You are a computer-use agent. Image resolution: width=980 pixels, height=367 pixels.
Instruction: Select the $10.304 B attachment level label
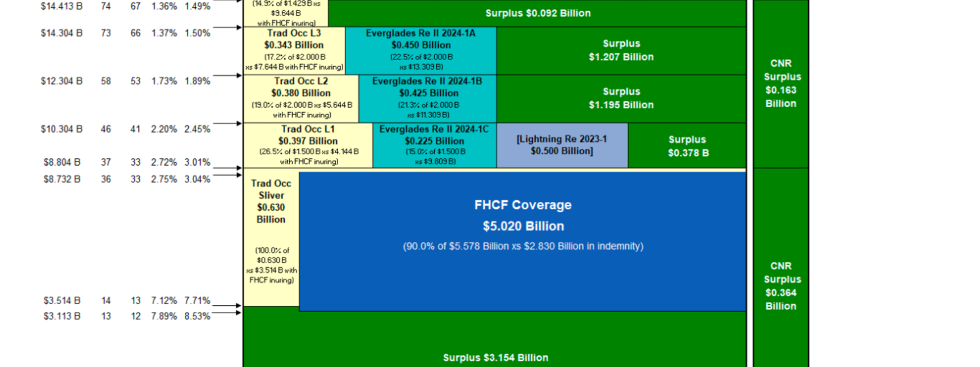pyautogui.click(x=62, y=129)
